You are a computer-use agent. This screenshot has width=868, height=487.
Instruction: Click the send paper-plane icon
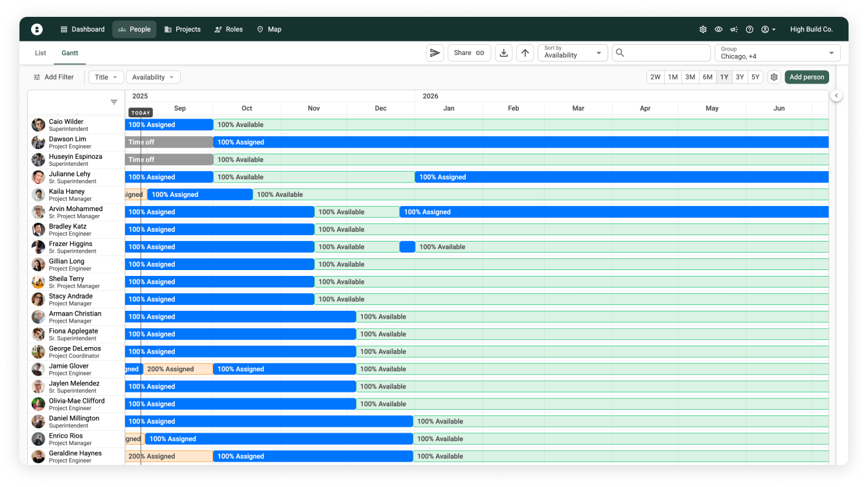point(435,53)
